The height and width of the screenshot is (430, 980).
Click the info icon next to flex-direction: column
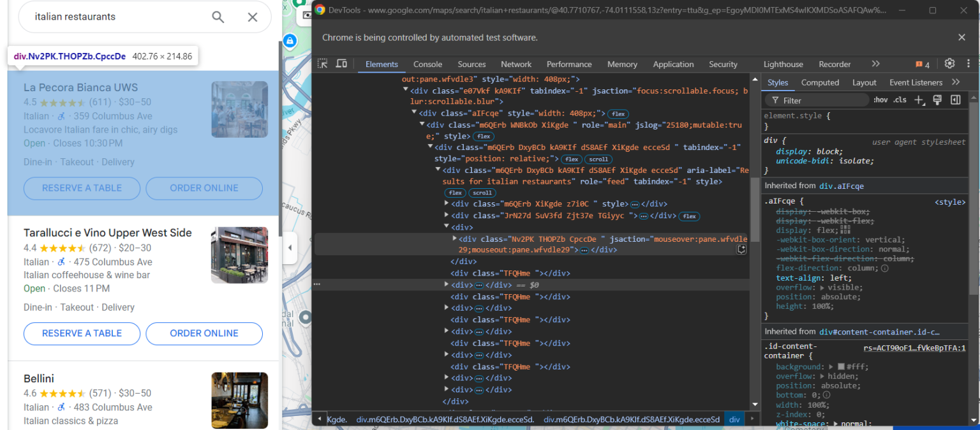click(x=884, y=267)
